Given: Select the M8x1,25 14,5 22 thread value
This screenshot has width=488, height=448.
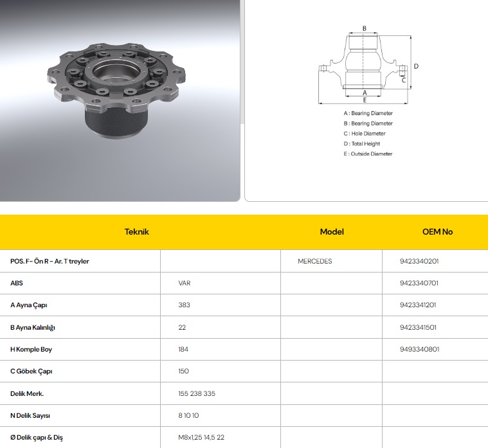Looking at the screenshot, I should point(201,438).
